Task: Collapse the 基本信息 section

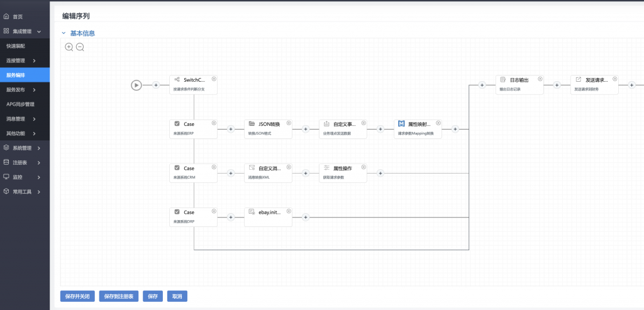Action: click(64, 33)
